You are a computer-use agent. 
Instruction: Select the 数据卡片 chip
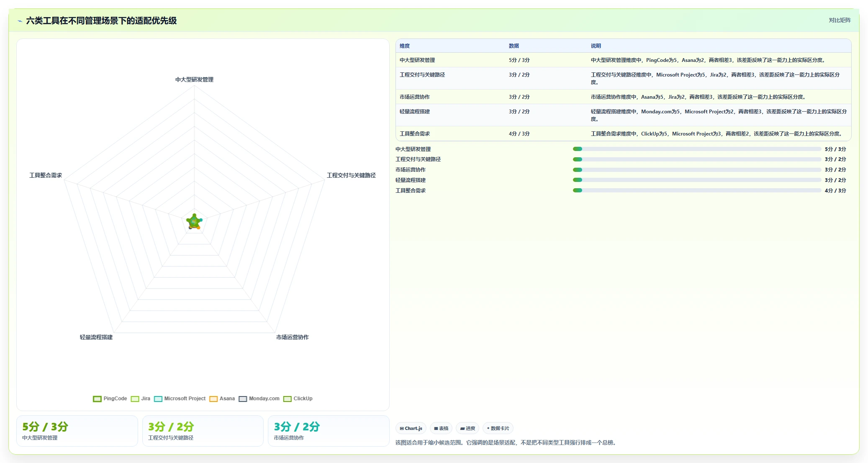click(498, 428)
